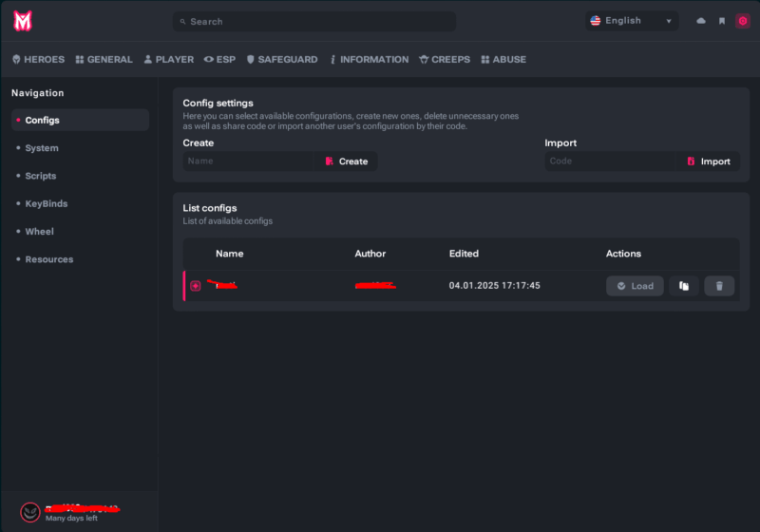Click the search magnifier icon
This screenshot has height=532, width=760.
[x=182, y=22]
